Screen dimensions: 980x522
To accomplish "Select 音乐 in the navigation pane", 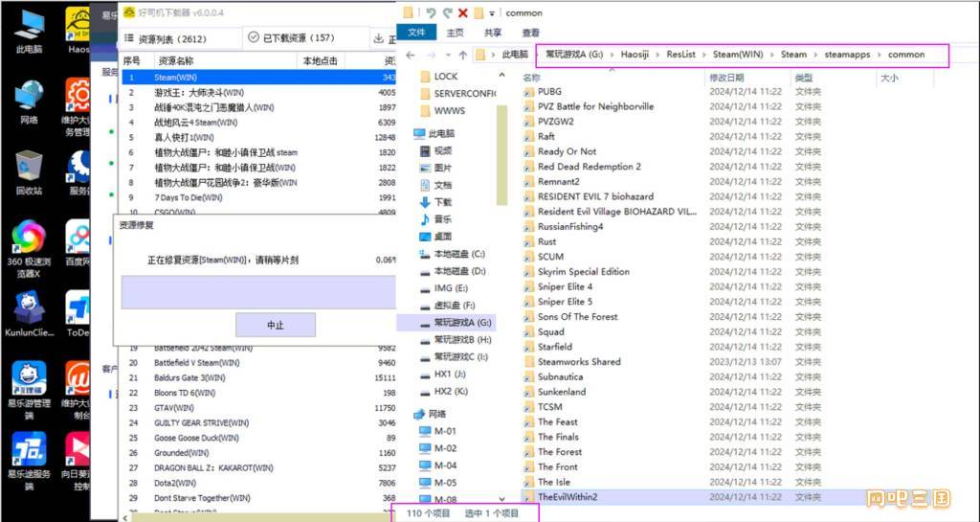I will coord(436,218).
